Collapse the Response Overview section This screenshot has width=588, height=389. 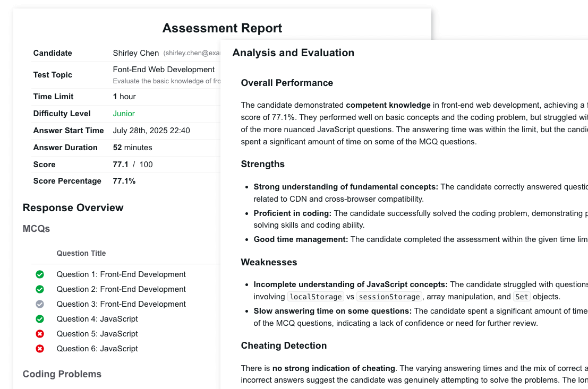[73, 208]
